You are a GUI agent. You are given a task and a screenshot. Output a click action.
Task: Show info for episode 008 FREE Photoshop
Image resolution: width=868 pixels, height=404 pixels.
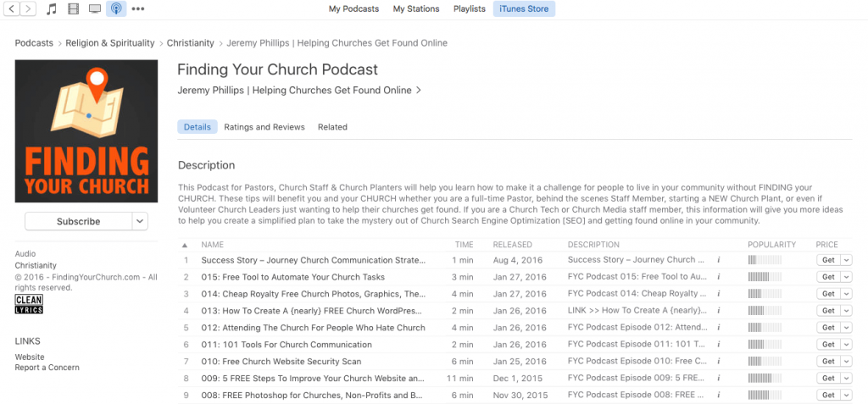(x=719, y=396)
